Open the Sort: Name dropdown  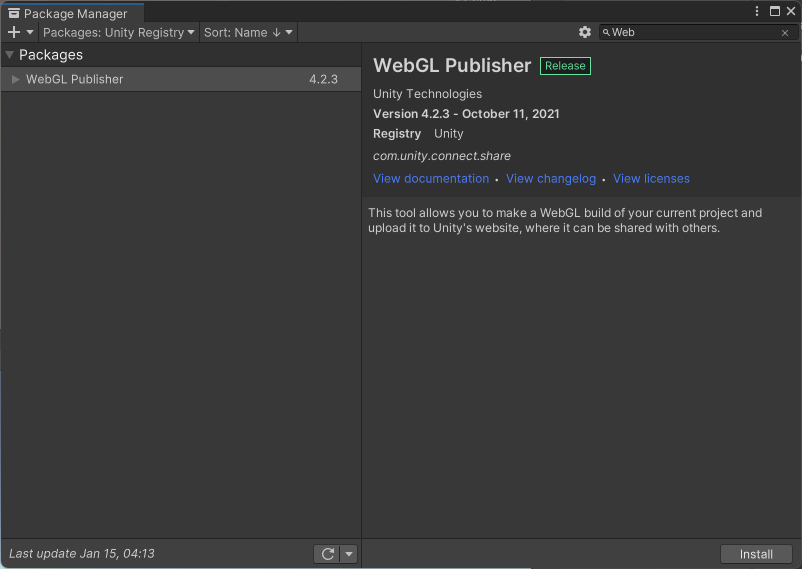248,32
